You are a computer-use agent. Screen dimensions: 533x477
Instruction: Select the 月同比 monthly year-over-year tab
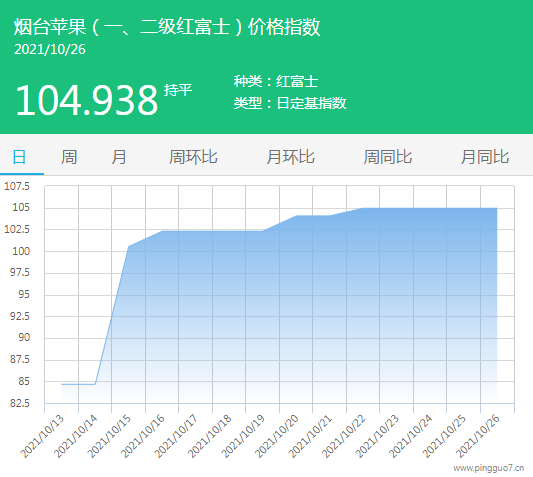(x=485, y=157)
